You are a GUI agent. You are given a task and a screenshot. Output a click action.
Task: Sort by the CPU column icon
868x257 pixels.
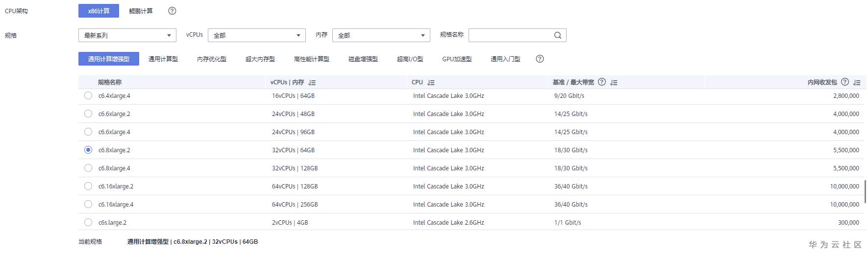[431, 83]
